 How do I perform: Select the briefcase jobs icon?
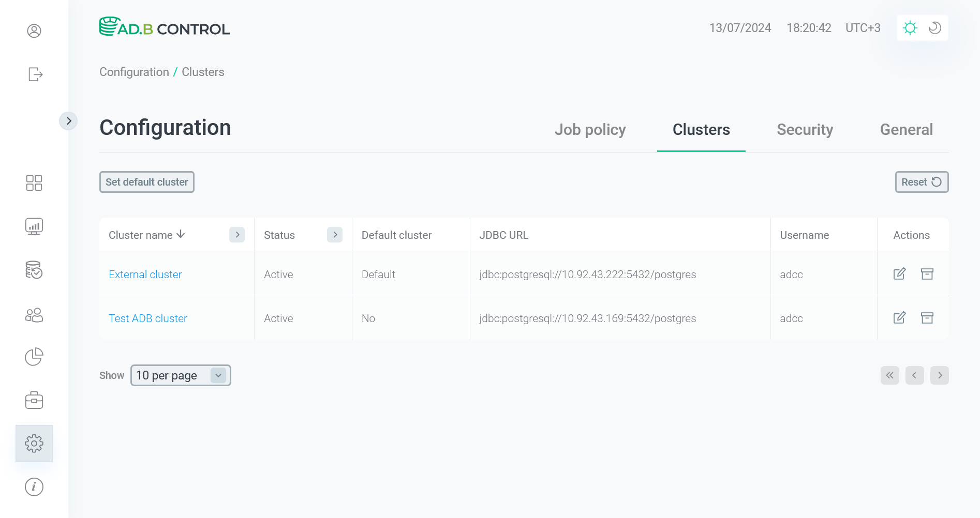pos(34,400)
